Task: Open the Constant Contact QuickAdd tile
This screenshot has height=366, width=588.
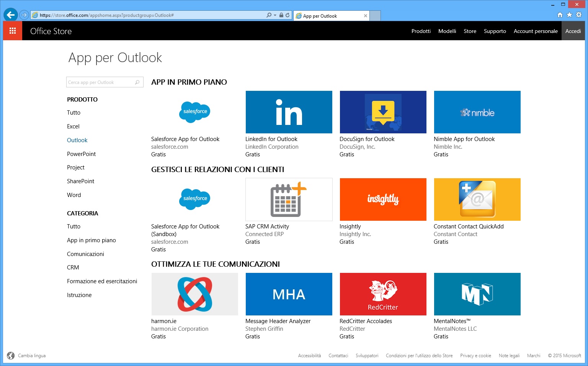Action: (477, 199)
